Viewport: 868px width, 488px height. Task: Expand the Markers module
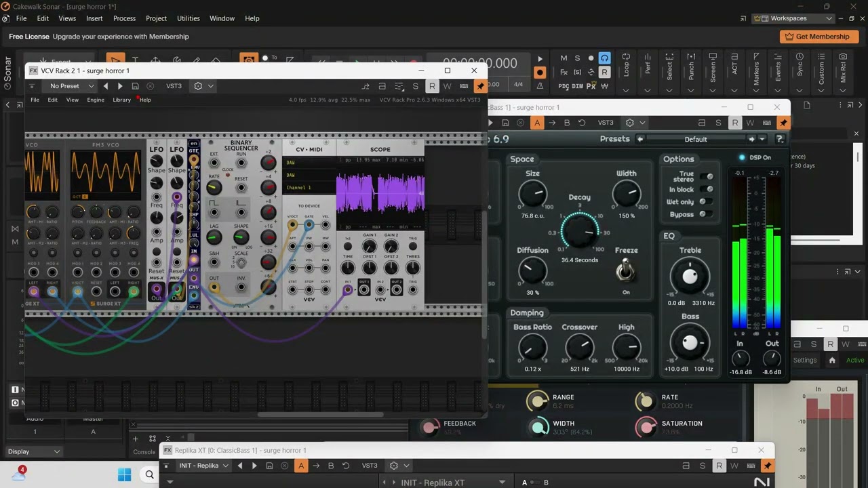pyautogui.click(x=756, y=90)
